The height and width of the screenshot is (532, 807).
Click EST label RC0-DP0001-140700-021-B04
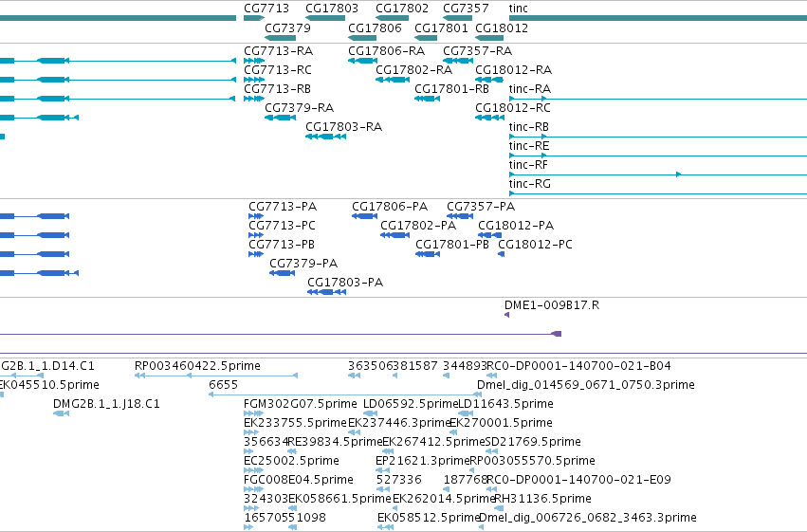coord(579,366)
